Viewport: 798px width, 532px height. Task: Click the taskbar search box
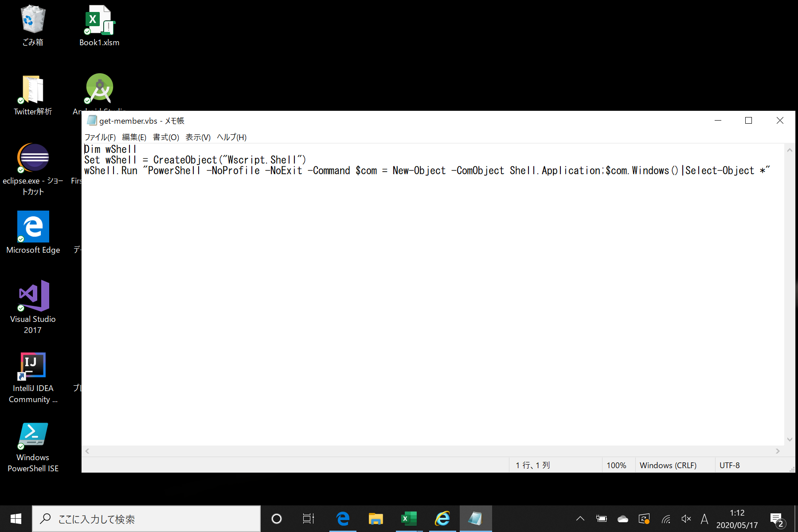click(x=146, y=518)
